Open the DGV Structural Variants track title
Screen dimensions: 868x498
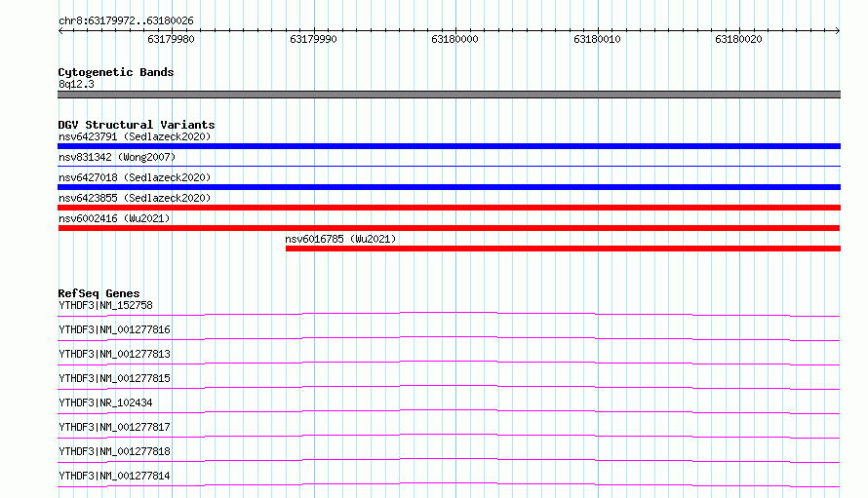click(137, 125)
